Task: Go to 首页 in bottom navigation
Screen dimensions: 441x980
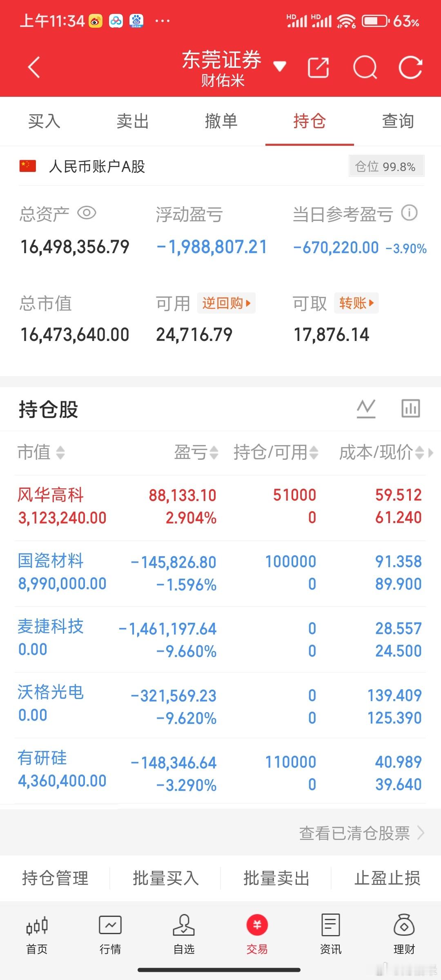Action: pos(37,934)
